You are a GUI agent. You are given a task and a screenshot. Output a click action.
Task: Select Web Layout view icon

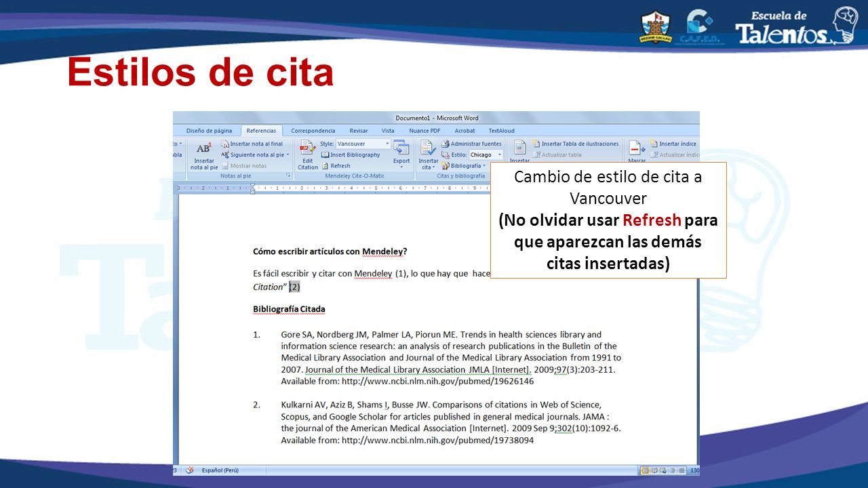pyautogui.click(x=663, y=470)
